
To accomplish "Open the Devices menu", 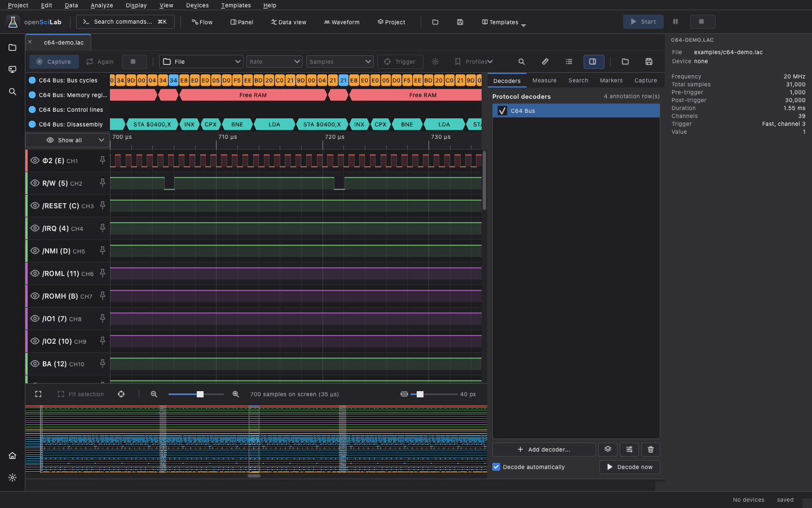I will pos(197,5).
